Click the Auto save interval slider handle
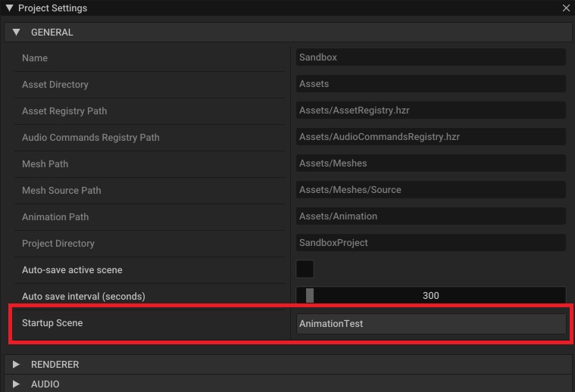The height and width of the screenshot is (392, 575). click(309, 296)
